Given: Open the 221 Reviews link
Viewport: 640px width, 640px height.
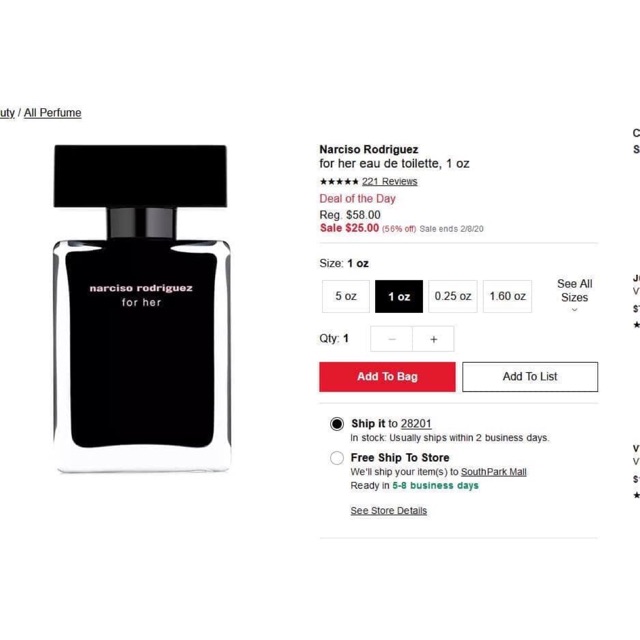Looking at the screenshot, I should (x=389, y=182).
